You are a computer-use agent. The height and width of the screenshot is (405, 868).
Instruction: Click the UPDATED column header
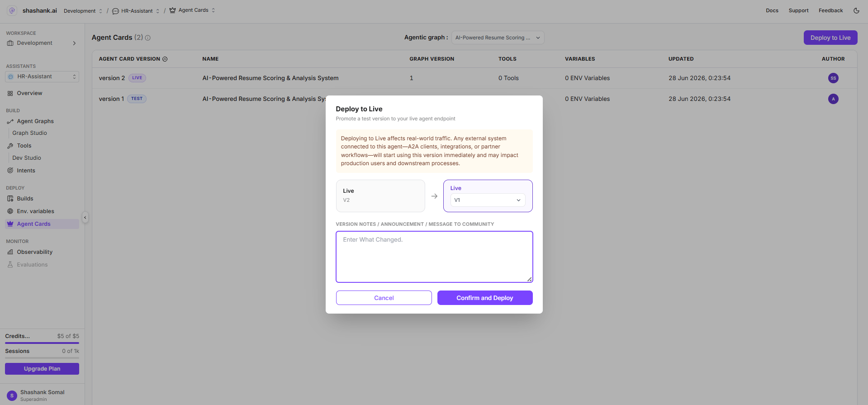[x=681, y=59]
